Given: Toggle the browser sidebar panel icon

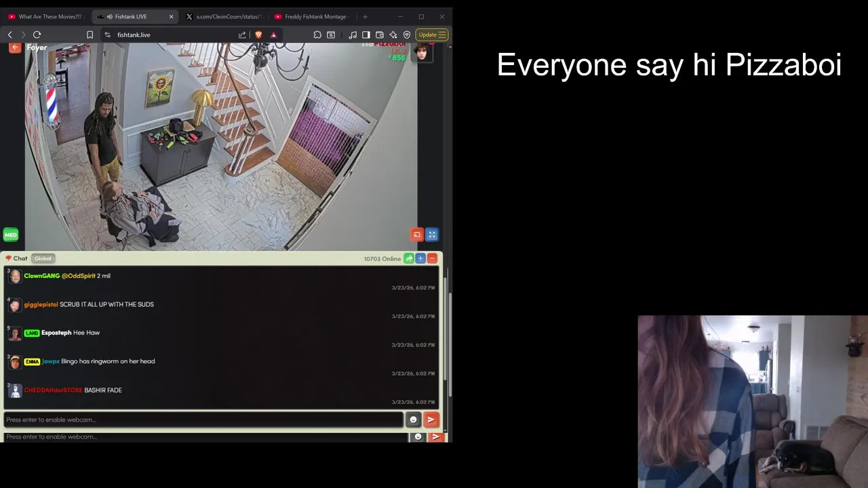Looking at the screenshot, I should [x=366, y=35].
